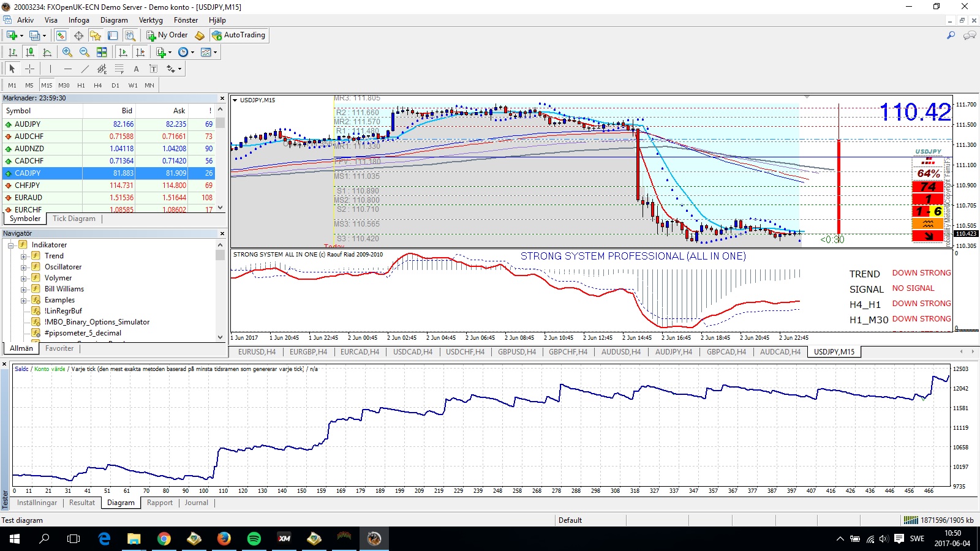Open the Diagram menu
Screen dimensions: 980x551
pyautogui.click(x=114, y=20)
